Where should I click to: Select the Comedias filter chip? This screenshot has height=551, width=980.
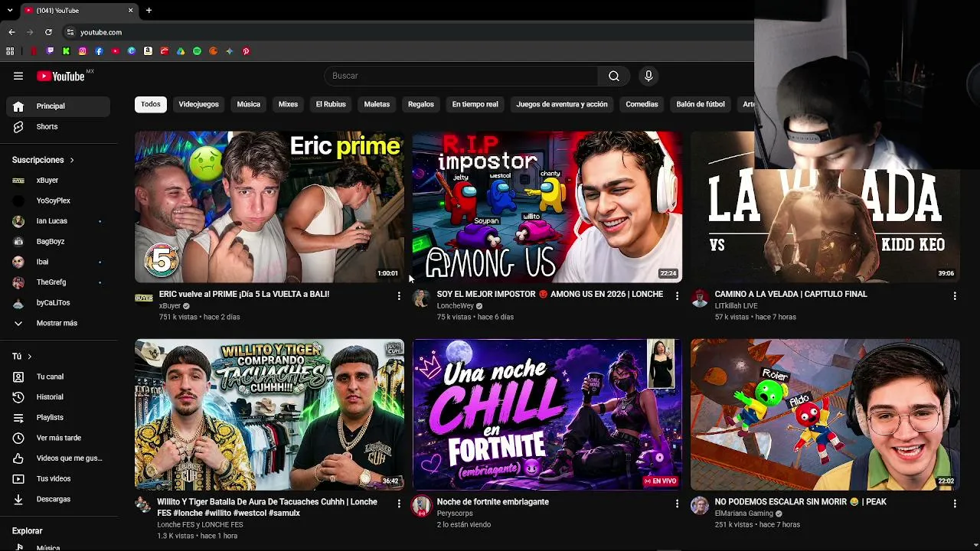point(642,104)
